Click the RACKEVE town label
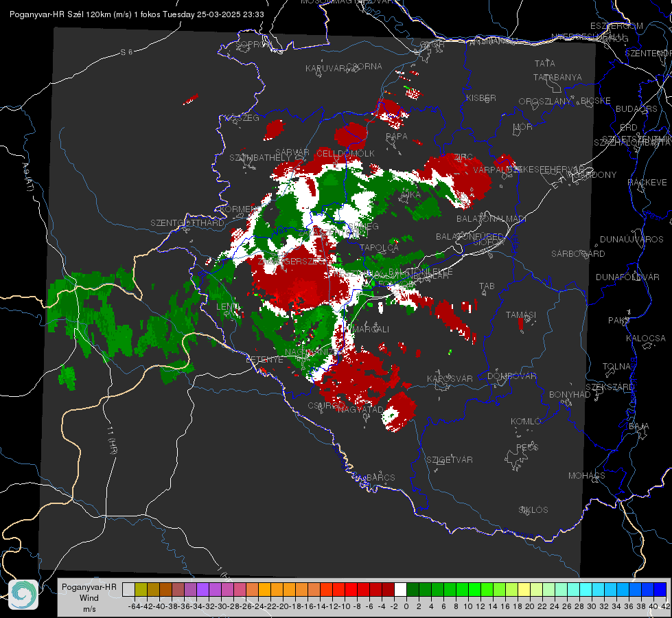 [647, 183]
